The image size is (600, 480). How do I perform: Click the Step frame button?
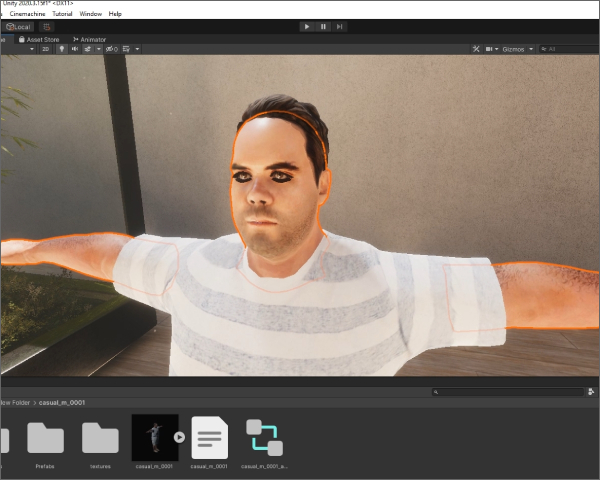pyautogui.click(x=339, y=27)
